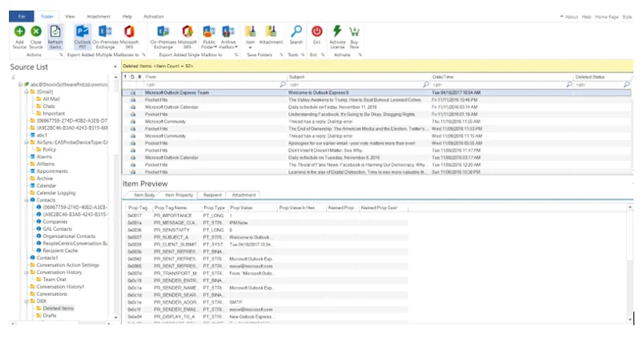Select 'Daily schedule on Friday, November 11' email
The width and height of the screenshot is (644, 356).
click(376, 107)
